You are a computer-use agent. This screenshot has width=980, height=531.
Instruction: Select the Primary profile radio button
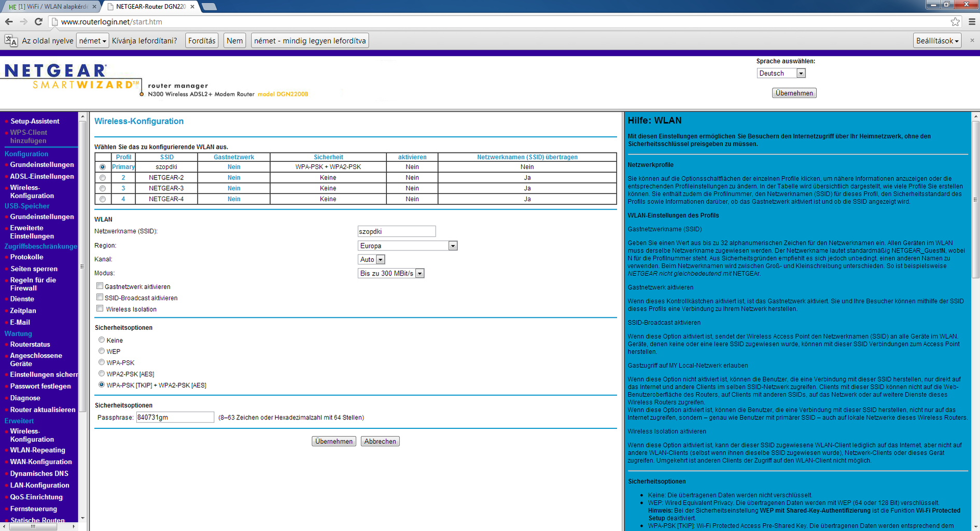click(x=103, y=167)
